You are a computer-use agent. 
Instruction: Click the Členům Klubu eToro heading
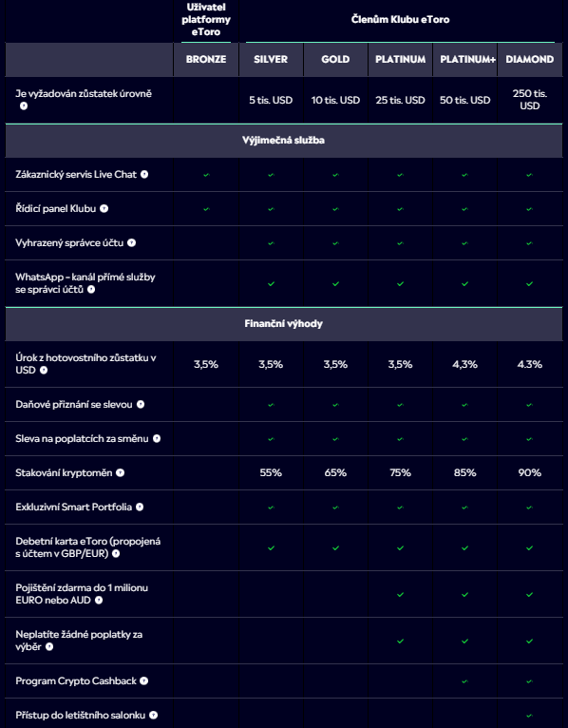(400, 20)
